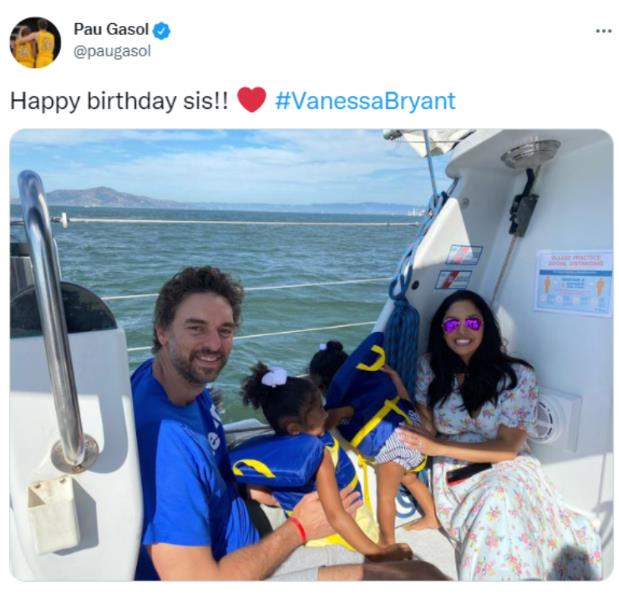Viewport: 619px width, 599px height.
Task: Open Pau Gasol's round profile avatar
Action: [x=36, y=42]
